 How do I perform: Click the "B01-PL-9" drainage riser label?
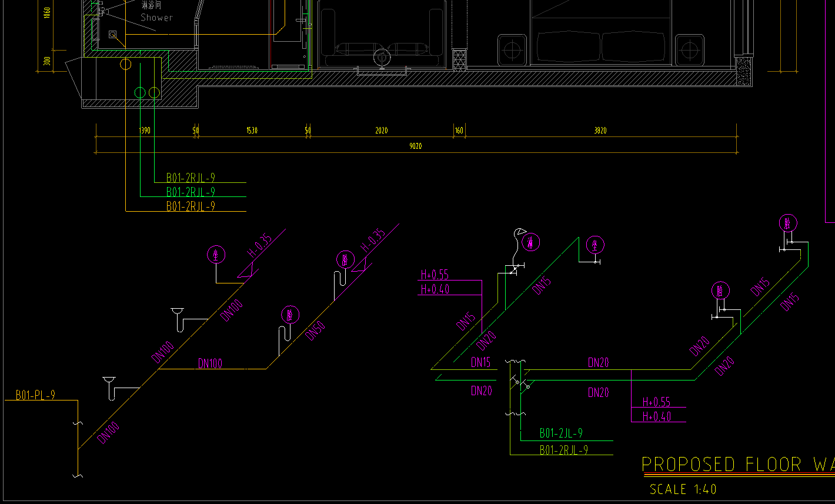pos(35,395)
